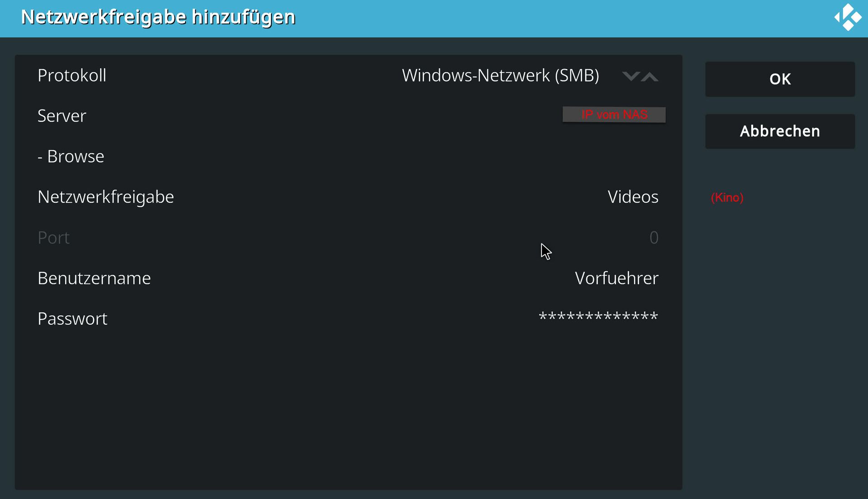Screen dimensions: 868x499
Task: Select previous protocol with up arrow
Action: tap(650, 76)
